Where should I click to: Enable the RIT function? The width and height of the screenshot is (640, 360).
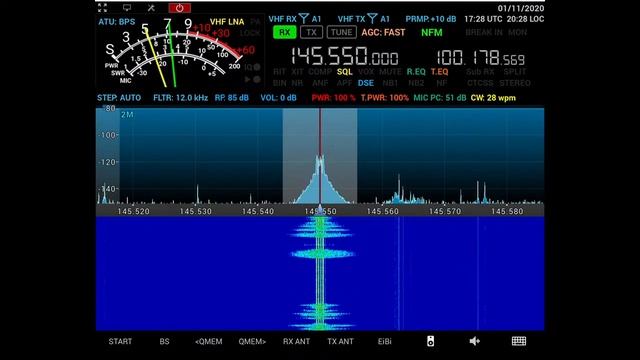pyautogui.click(x=279, y=72)
